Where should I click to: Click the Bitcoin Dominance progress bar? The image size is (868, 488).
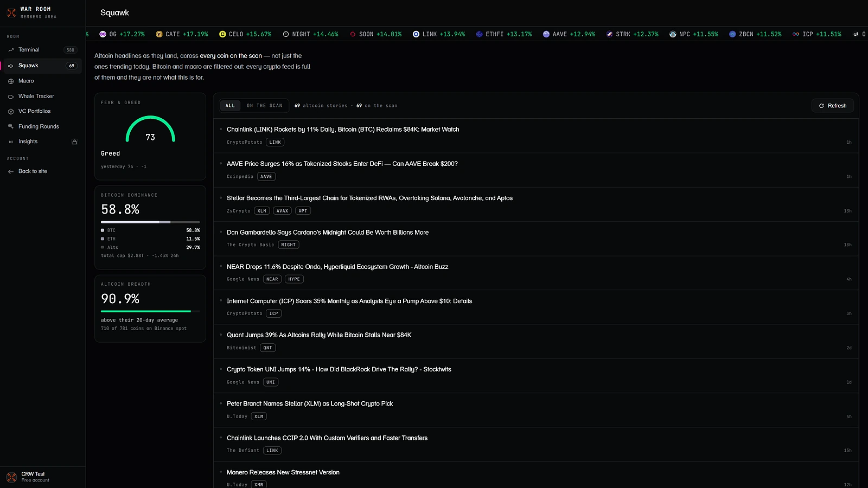point(150,222)
